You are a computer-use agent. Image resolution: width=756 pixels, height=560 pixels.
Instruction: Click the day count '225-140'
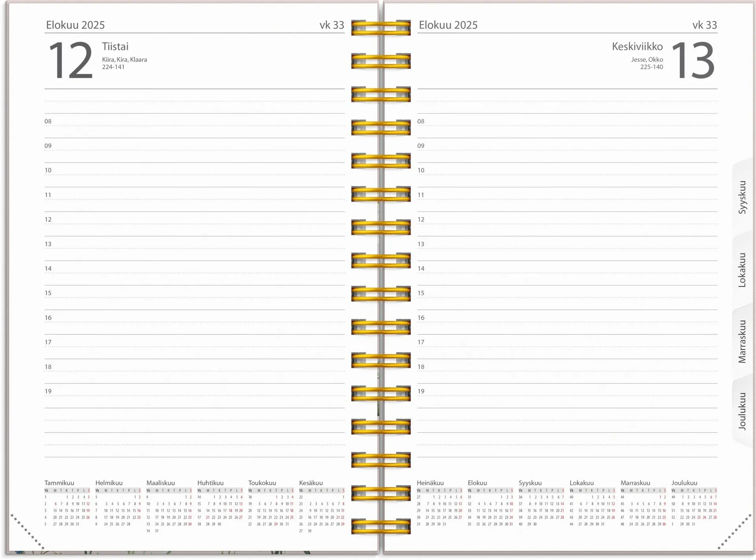(652, 67)
